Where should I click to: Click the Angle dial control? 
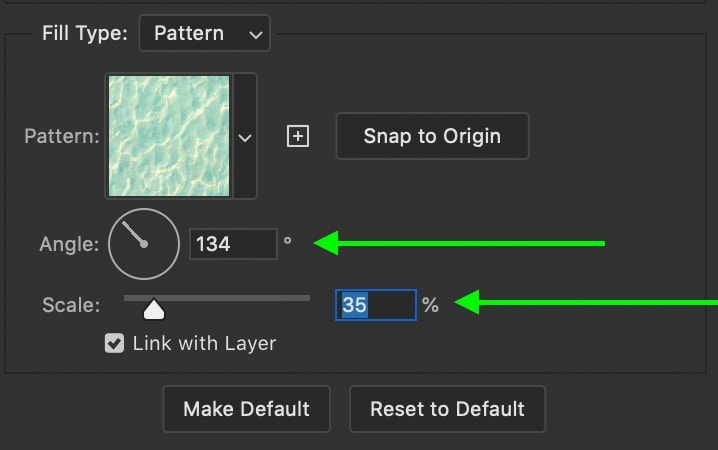[x=144, y=244]
